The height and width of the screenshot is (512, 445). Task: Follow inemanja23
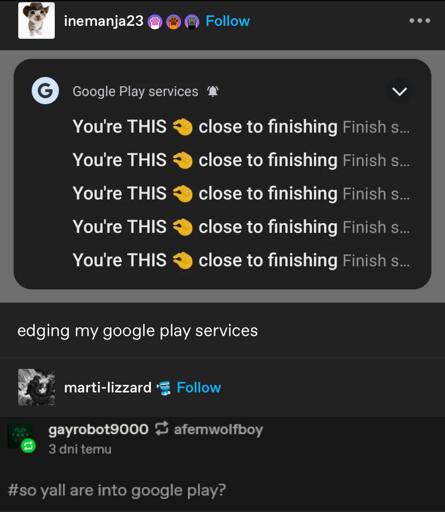pyautogui.click(x=228, y=21)
